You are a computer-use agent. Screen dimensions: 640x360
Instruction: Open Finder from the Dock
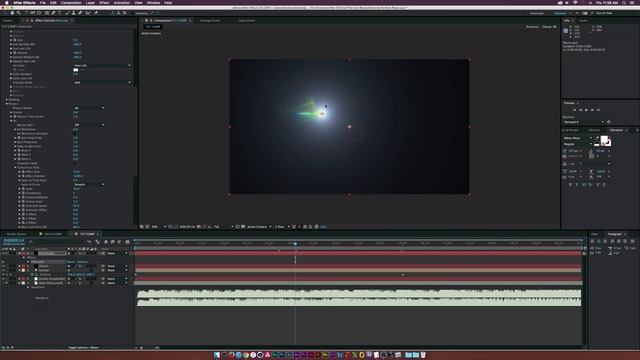point(217,355)
